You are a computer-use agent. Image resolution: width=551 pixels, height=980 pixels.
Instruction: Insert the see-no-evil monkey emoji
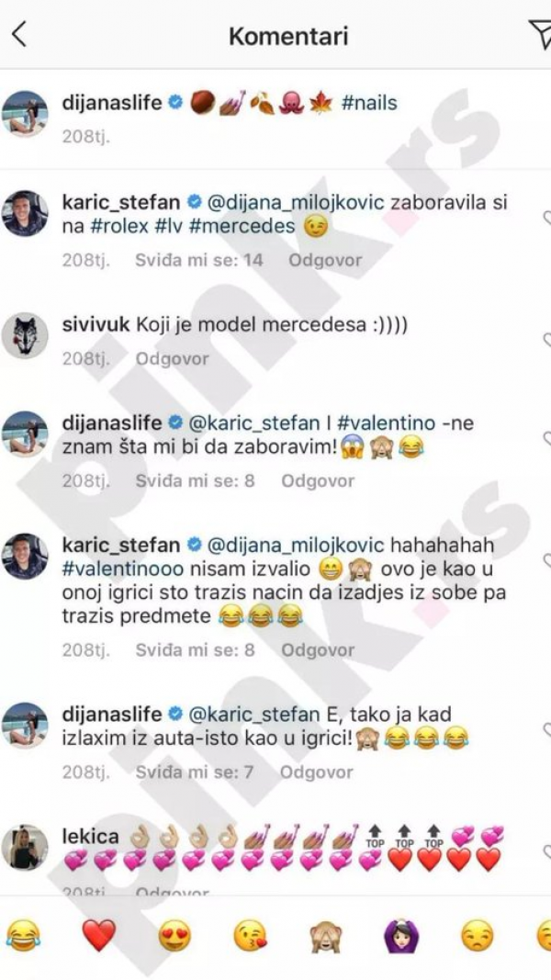[326, 937]
